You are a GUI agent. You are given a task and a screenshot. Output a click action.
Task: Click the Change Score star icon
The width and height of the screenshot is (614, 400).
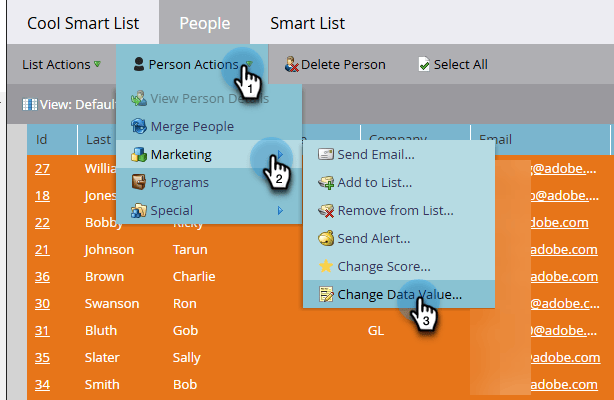pyautogui.click(x=326, y=266)
